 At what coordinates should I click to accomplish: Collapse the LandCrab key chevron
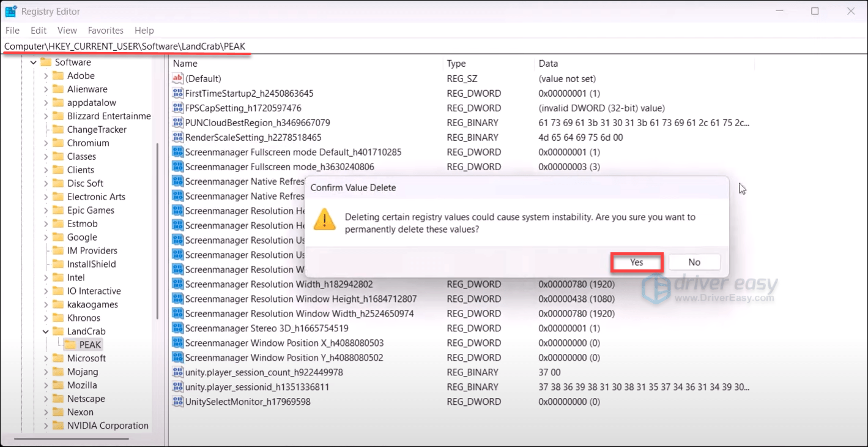pyautogui.click(x=45, y=331)
